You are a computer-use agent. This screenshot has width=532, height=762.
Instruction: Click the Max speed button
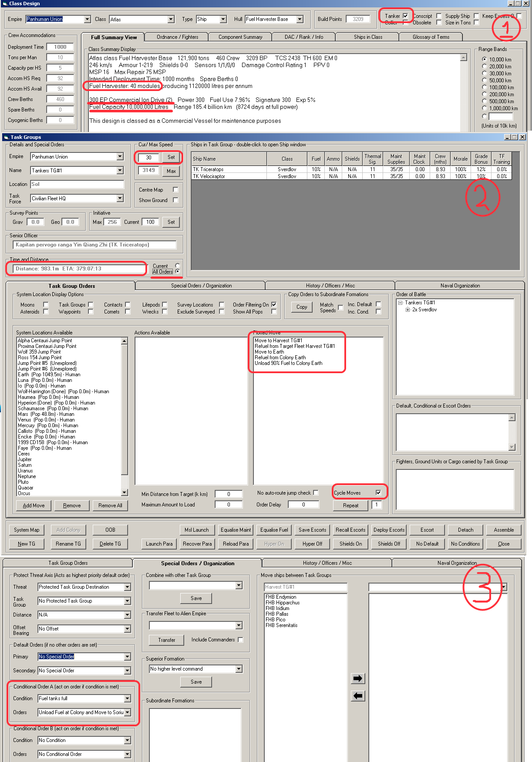[x=171, y=171]
